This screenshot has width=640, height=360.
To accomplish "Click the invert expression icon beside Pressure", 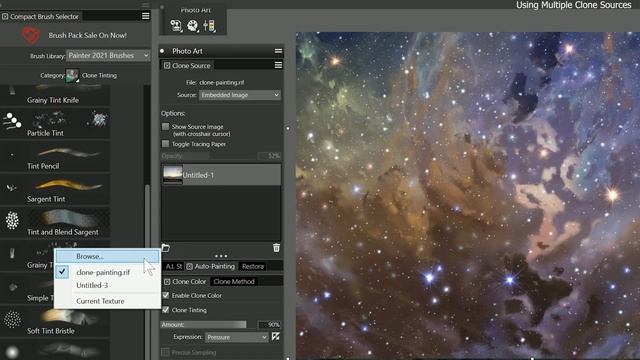I will tap(276, 336).
